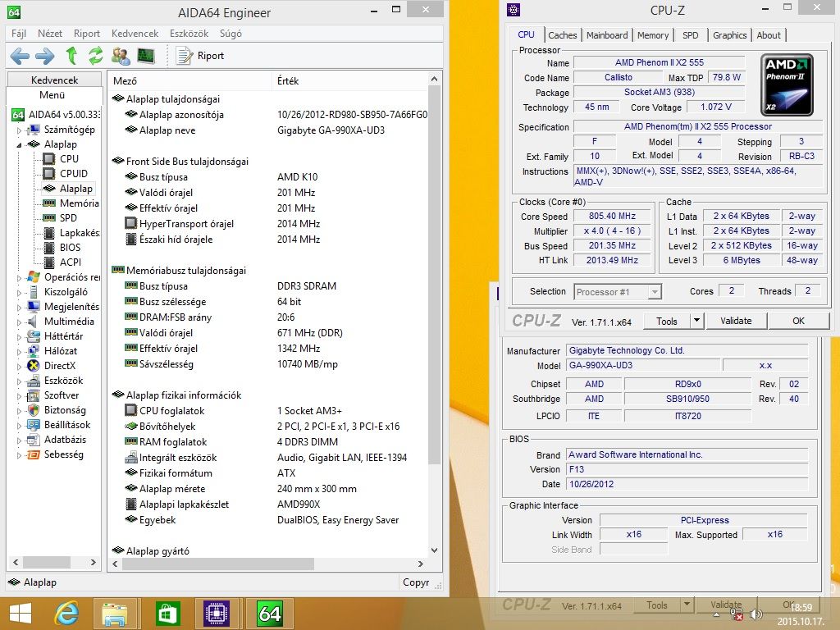The image size is (840, 630).
Task: Click the blue Forward arrow in AIDA64 toolbar
Action: pos(45,56)
